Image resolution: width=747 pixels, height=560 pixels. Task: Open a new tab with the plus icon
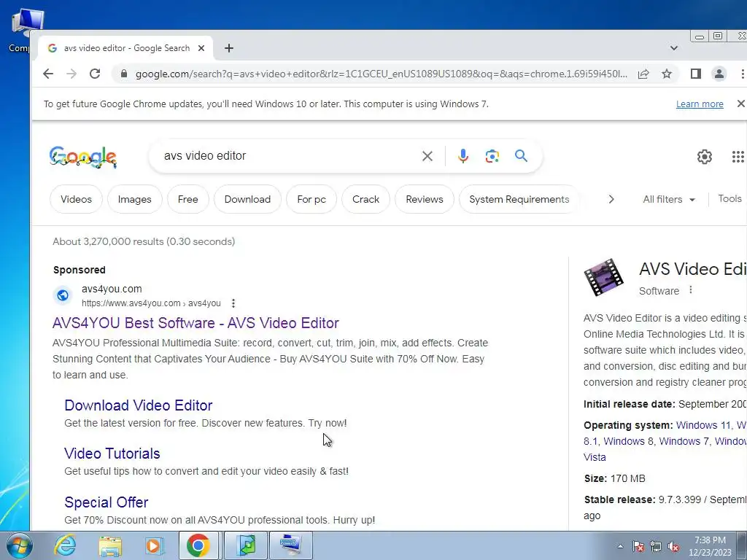[229, 48]
